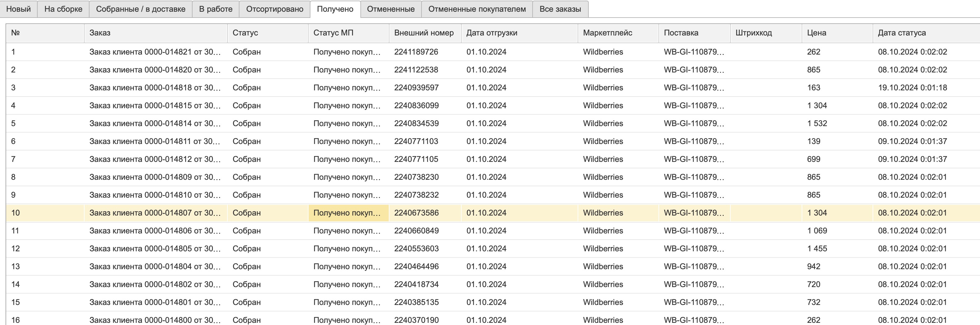Click external number 2240738230
This screenshot has height=325, width=980.
pyautogui.click(x=416, y=177)
